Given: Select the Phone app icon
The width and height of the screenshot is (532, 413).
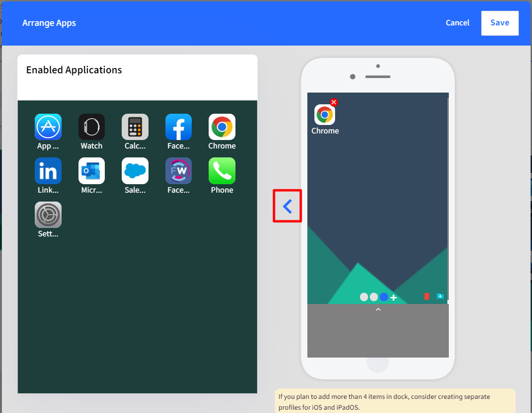Looking at the screenshot, I should click(222, 171).
